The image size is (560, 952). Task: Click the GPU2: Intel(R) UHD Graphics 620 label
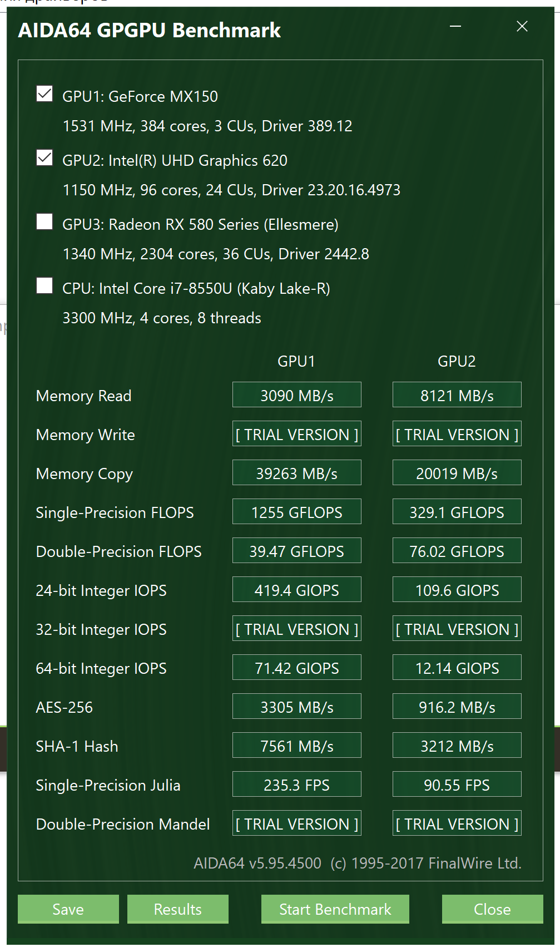pos(175,160)
